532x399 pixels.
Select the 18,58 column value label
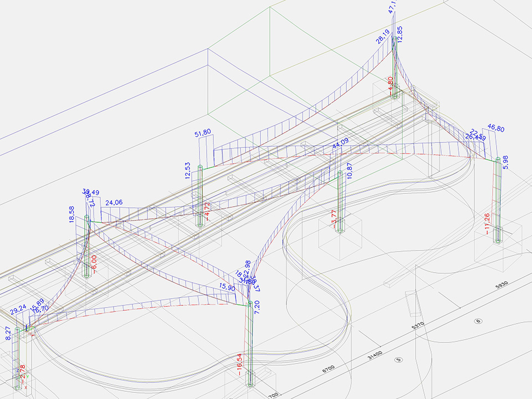tap(71, 214)
